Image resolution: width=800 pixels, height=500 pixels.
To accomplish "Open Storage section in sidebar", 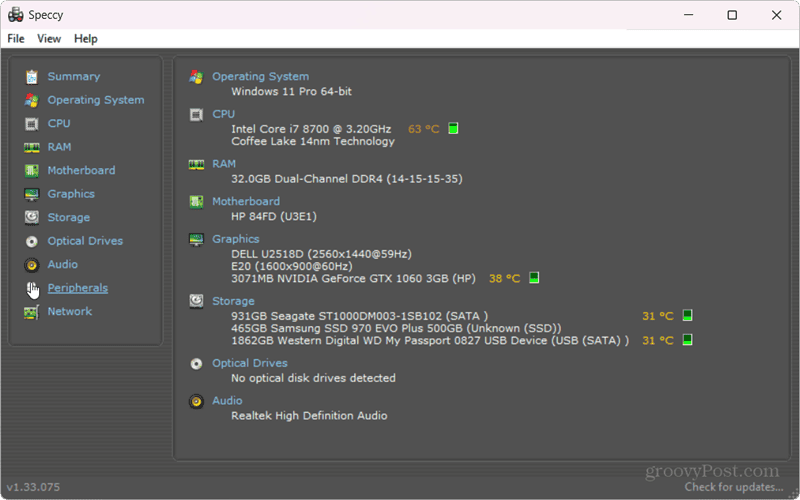I will [69, 217].
